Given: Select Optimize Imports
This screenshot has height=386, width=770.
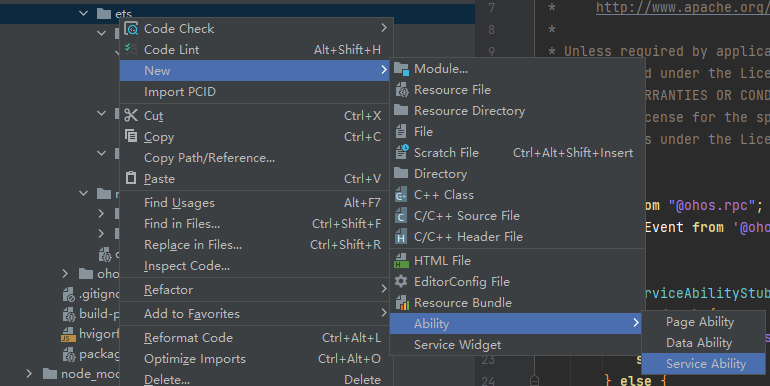Looking at the screenshot, I should point(255,359).
